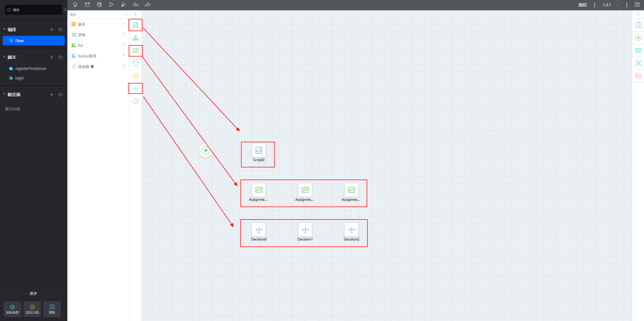The image size is (644, 321).
Task: Open the properties list icon in the right panel
Action: [x=638, y=25]
